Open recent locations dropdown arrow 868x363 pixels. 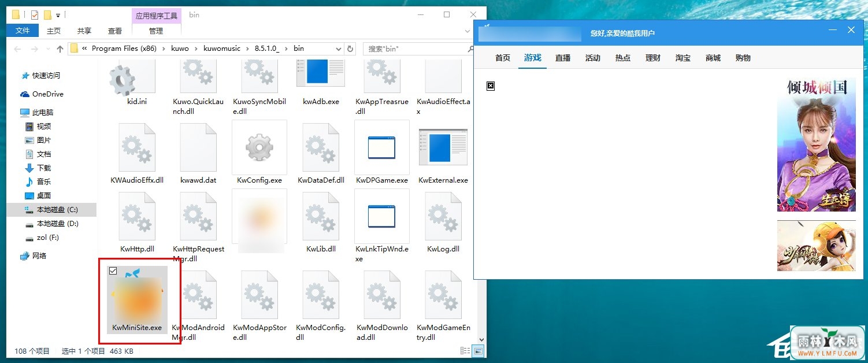[47, 49]
